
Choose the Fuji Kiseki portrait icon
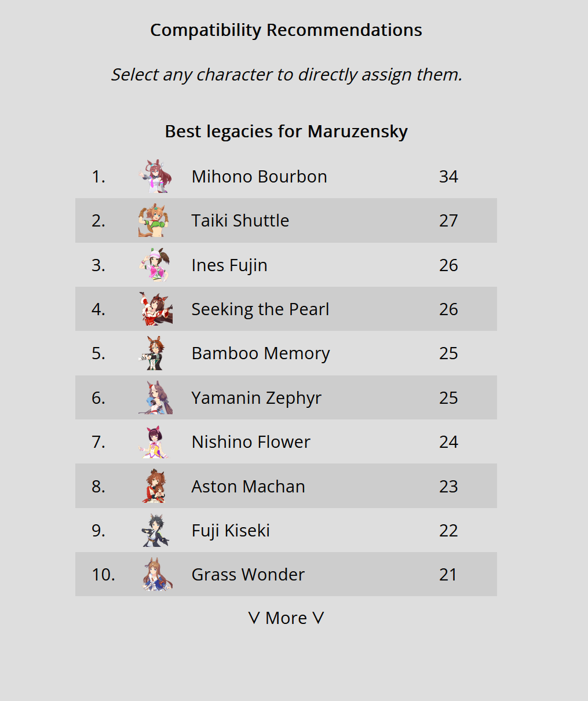(x=156, y=530)
